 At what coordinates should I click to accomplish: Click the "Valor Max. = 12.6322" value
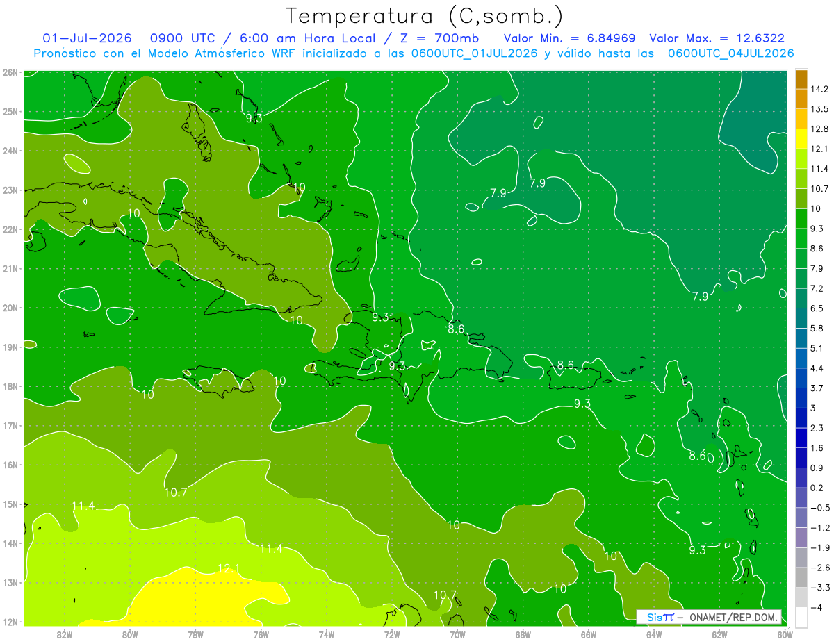717,38
